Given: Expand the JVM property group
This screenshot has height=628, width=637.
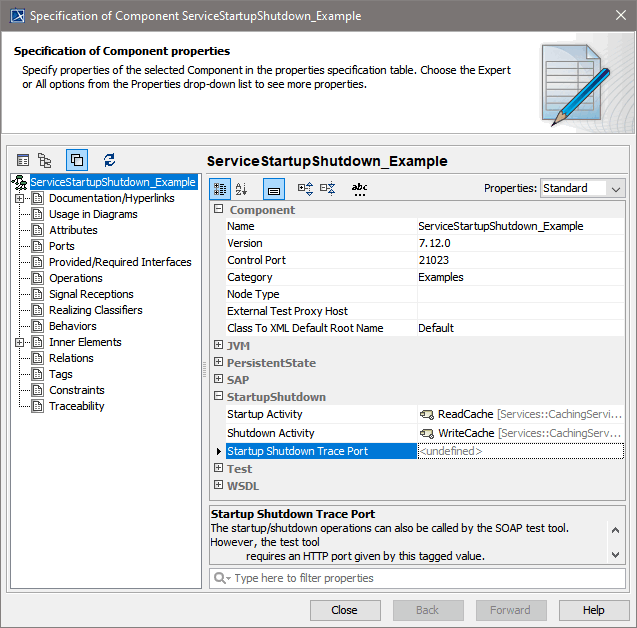Looking at the screenshot, I should [218, 346].
